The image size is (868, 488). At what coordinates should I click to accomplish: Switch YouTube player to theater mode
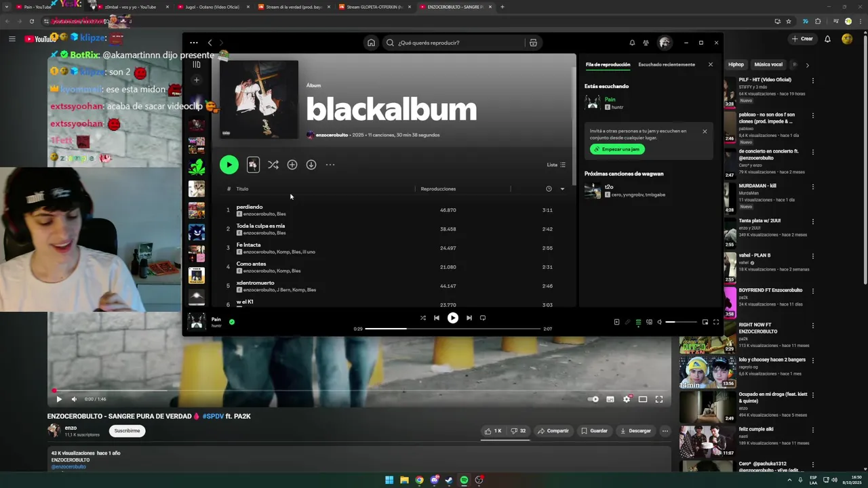(643, 399)
